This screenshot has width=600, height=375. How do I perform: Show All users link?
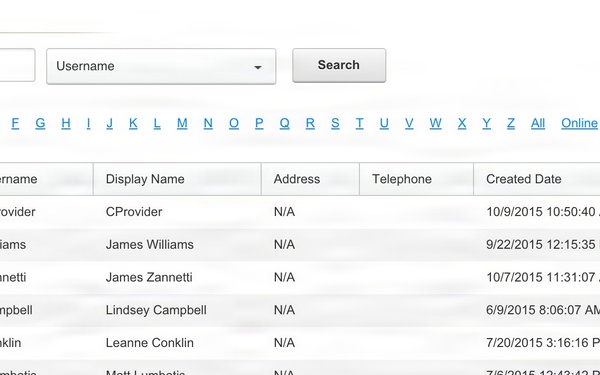pyautogui.click(x=538, y=123)
